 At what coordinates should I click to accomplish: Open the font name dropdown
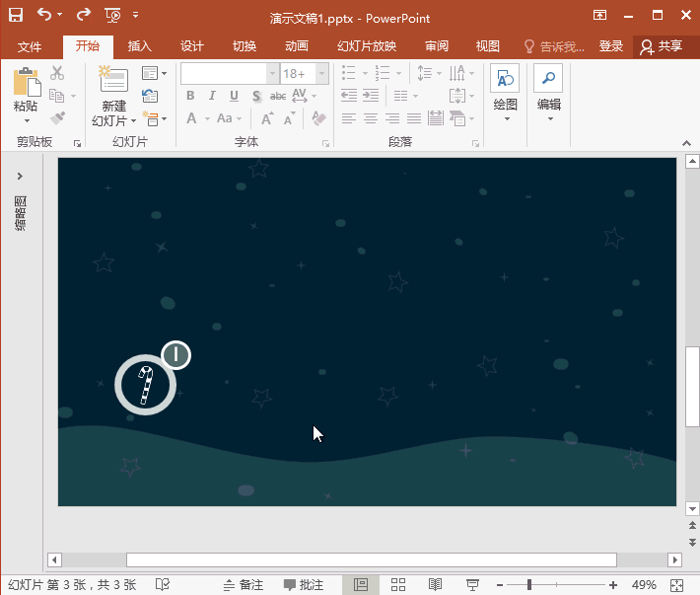(x=272, y=74)
